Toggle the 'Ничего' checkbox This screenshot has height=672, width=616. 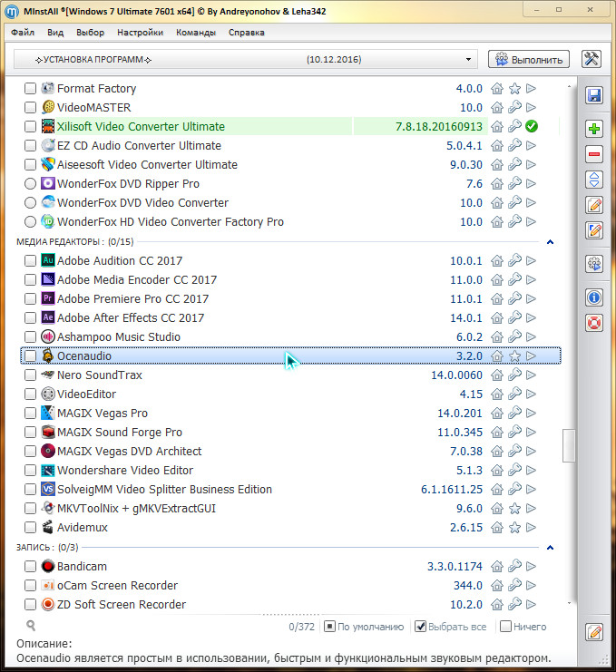(506, 627)
